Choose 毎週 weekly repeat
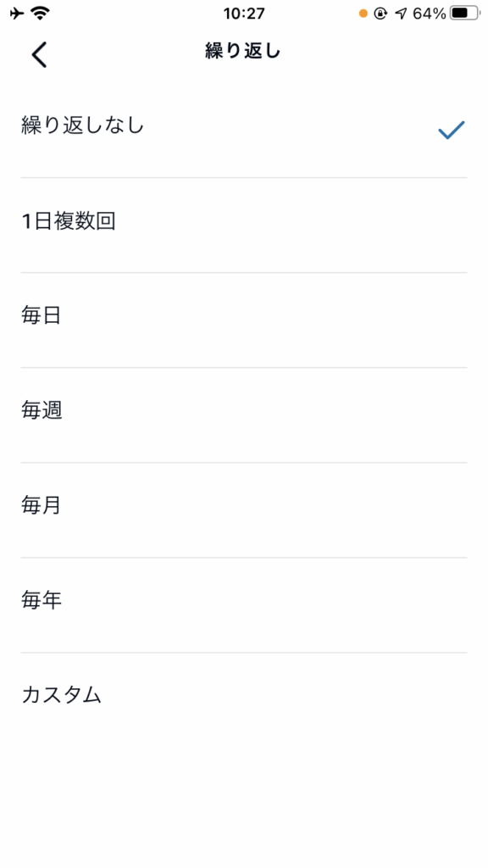Screen dimensions: 488x868 (244, 415)
